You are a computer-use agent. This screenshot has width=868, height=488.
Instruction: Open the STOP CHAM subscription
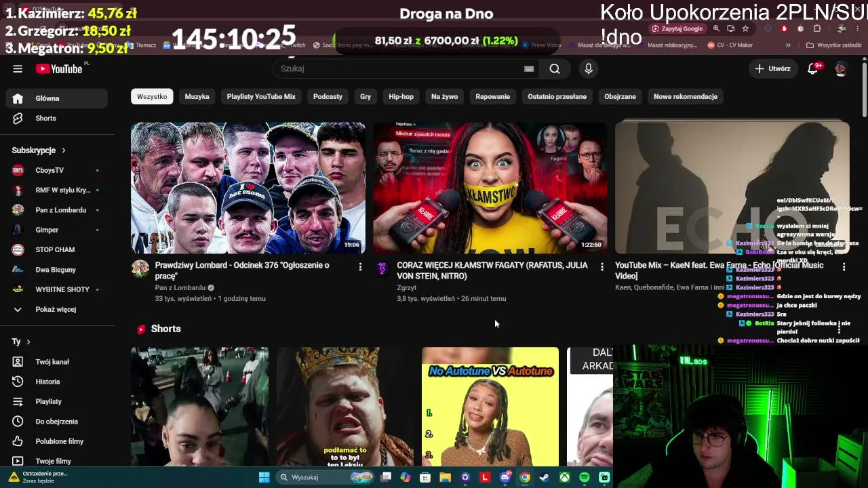(x=57, y=249)
